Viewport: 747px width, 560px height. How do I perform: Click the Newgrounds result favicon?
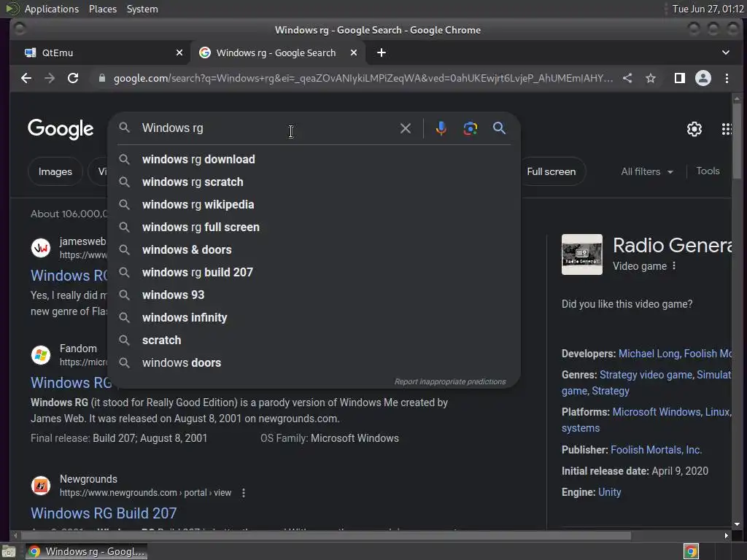41,485
